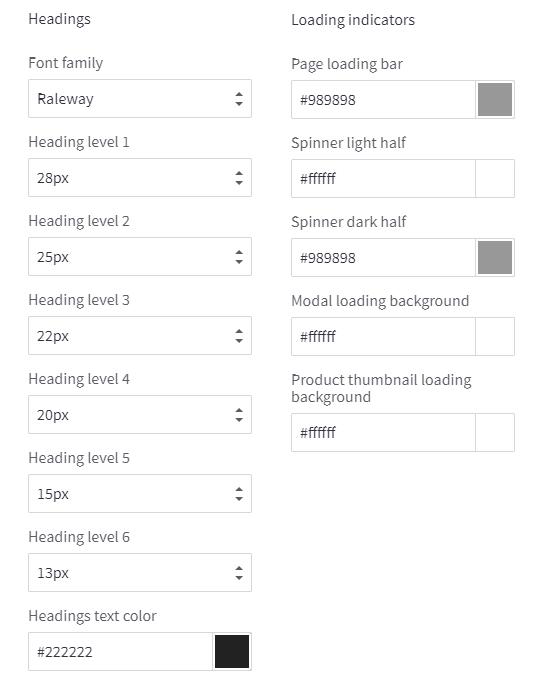
Task: Click the Spinner light half hex field
Action: (383, 179)
